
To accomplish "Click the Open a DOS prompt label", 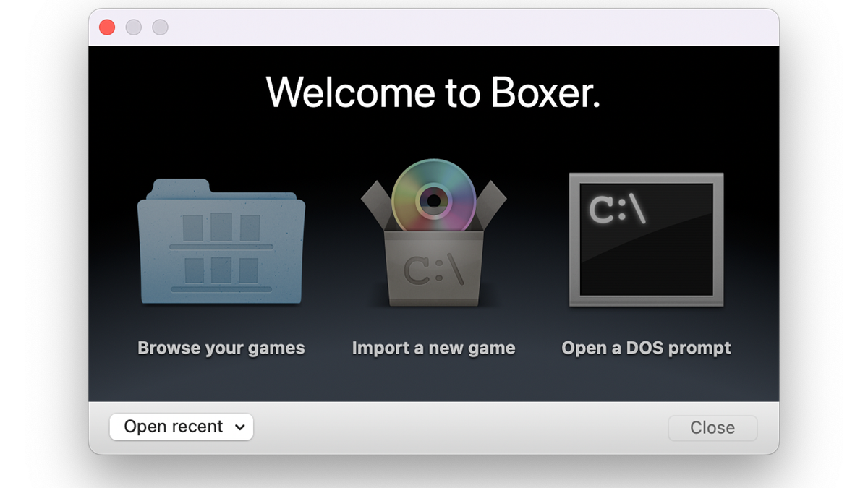I will click(646, 348).
